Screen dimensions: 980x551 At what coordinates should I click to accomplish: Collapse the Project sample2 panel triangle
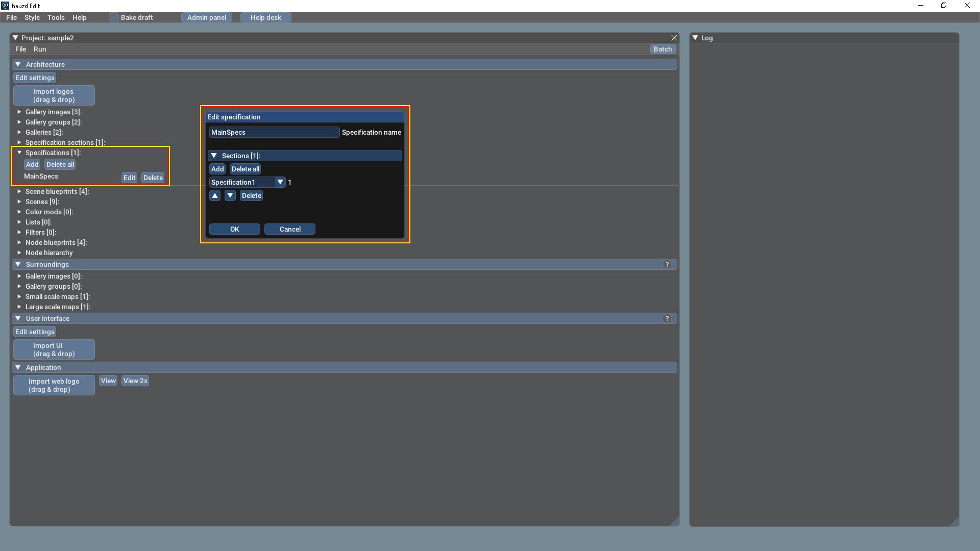click(x=15, y=38)
